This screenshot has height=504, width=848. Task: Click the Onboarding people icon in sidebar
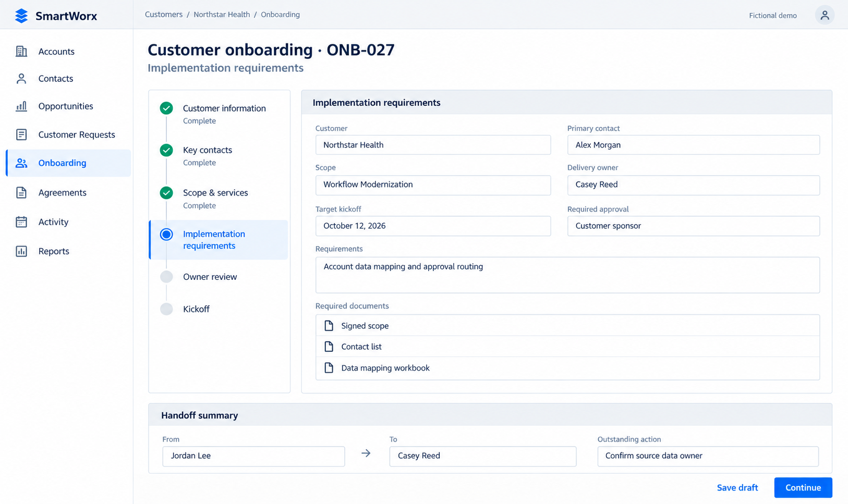[x=21, y=163]
